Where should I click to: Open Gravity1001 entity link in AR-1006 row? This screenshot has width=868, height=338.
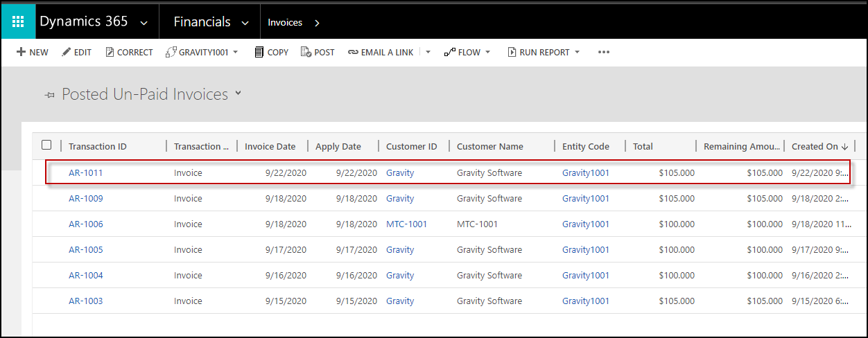pyautogui.click(x=586, y=224)
